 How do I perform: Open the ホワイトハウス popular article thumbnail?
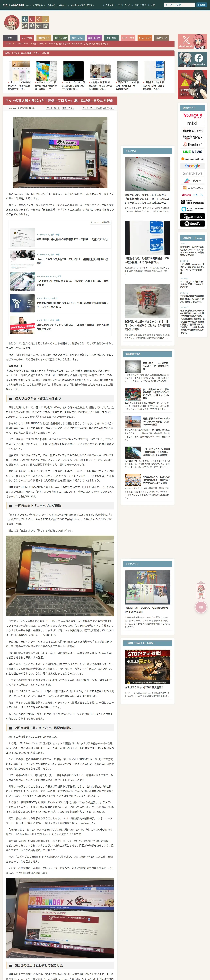46,70
